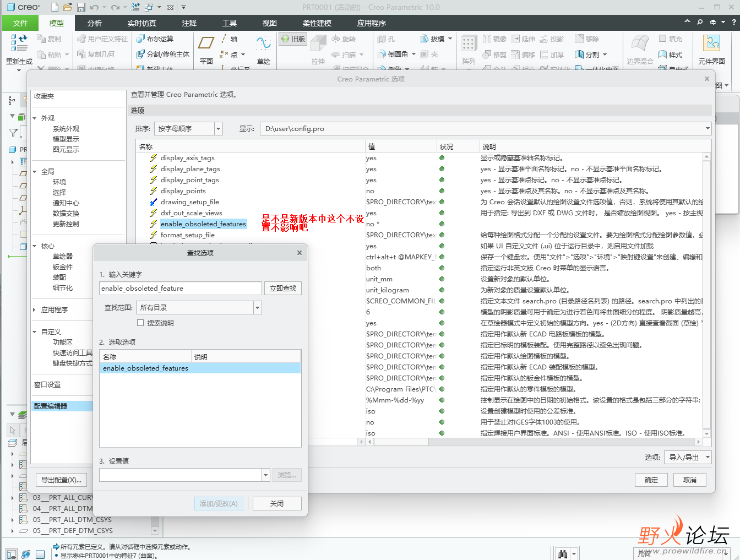
Task: Switch to the Annotate (注释) ribbon tab
Action: (189, 23)
